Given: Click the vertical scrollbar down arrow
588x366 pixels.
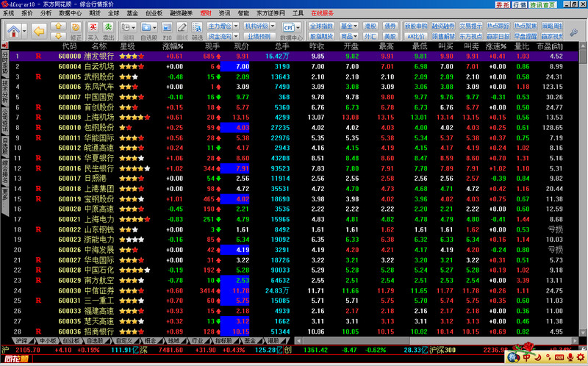Looking at the screenshot, I should 583,332.
